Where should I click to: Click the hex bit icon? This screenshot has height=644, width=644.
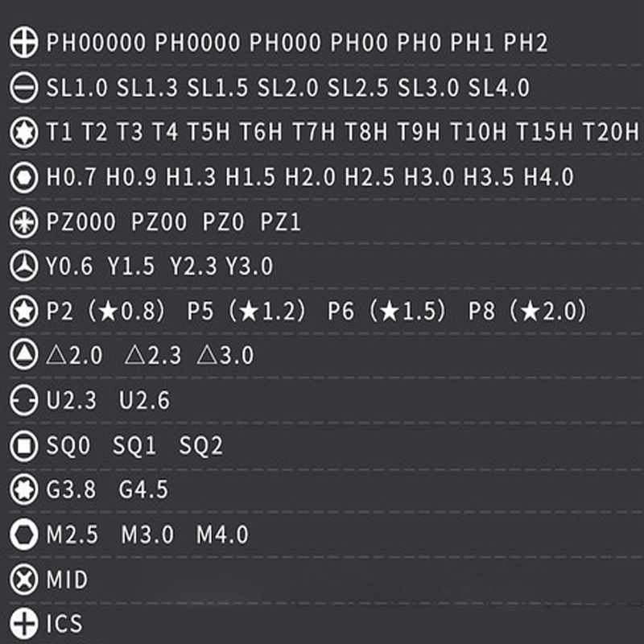[x=24, y=177]
